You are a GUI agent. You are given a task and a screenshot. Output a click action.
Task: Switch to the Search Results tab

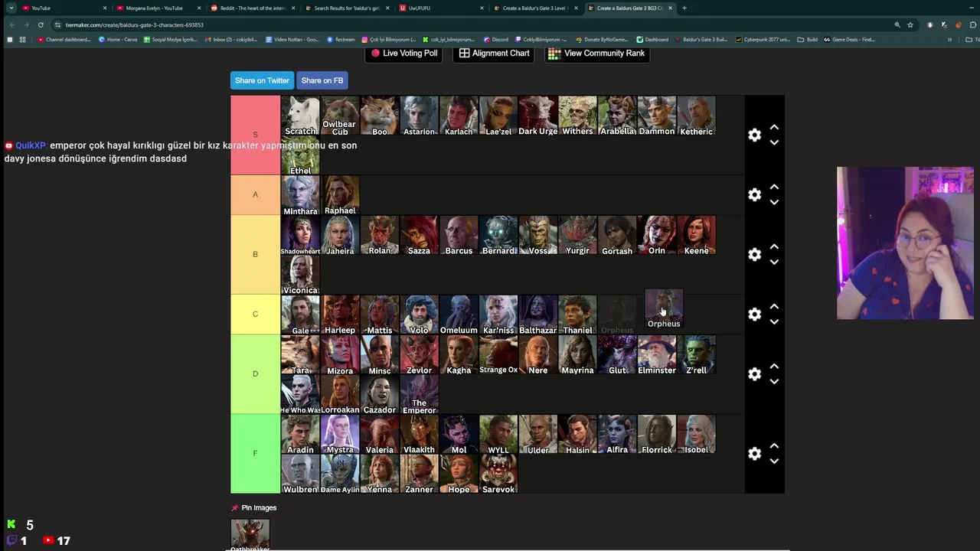tap(347, 8)
